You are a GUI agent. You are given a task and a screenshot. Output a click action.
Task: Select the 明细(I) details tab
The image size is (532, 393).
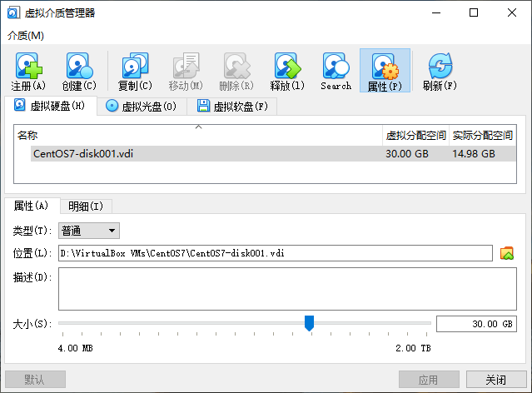pyautogui.click(x=86, y=206)
